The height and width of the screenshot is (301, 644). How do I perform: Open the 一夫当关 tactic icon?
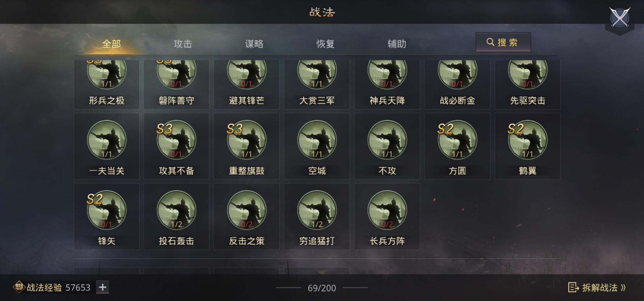point(106,140)
